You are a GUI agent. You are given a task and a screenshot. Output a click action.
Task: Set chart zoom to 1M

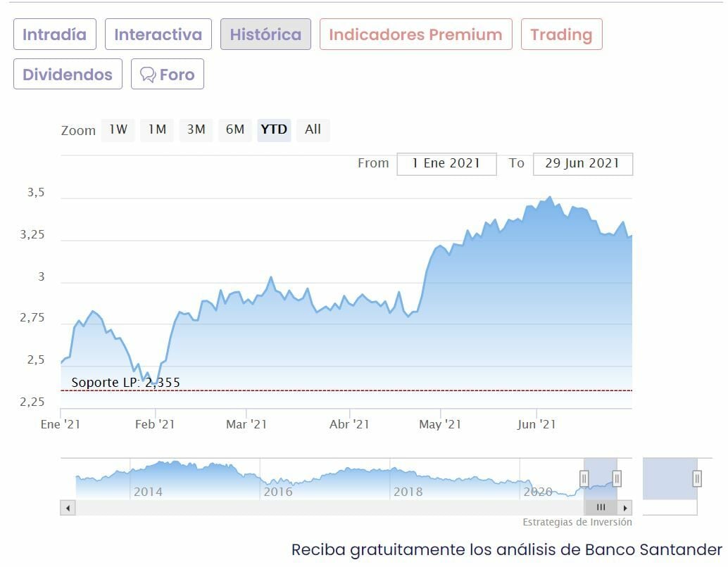tap(157, 129)
